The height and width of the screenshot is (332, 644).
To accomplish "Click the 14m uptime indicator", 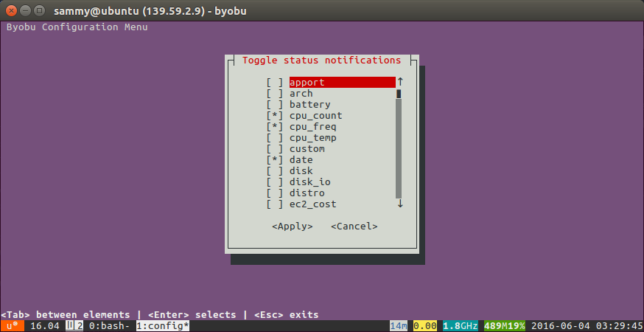I will pos(399,326).
